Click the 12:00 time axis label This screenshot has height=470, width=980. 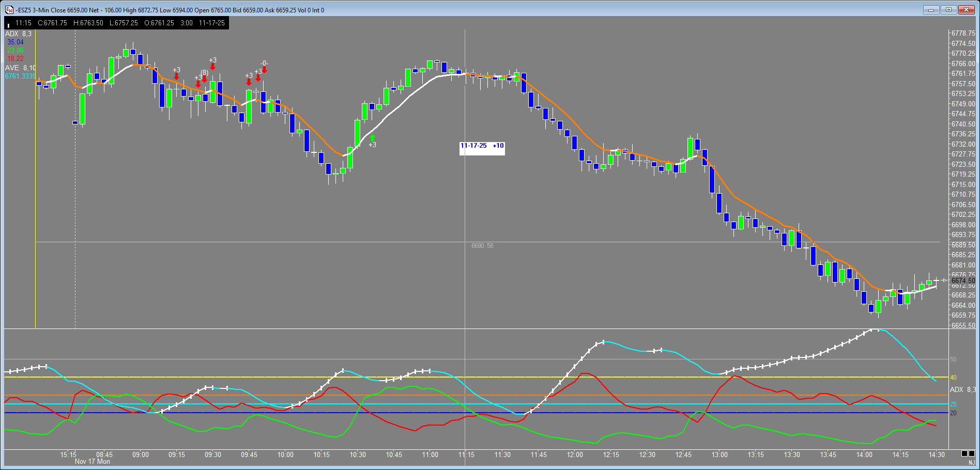point(575,455)
